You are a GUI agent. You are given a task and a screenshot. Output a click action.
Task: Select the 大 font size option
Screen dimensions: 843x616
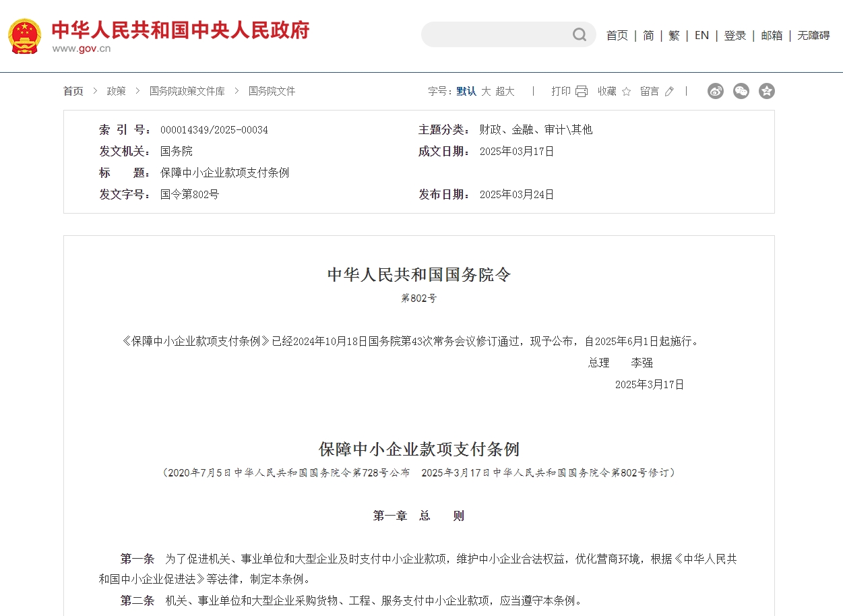point(486,92)
